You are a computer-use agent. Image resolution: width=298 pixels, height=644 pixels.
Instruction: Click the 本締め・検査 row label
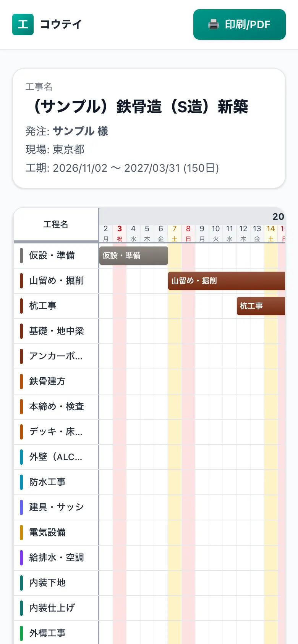coord(56,406)
